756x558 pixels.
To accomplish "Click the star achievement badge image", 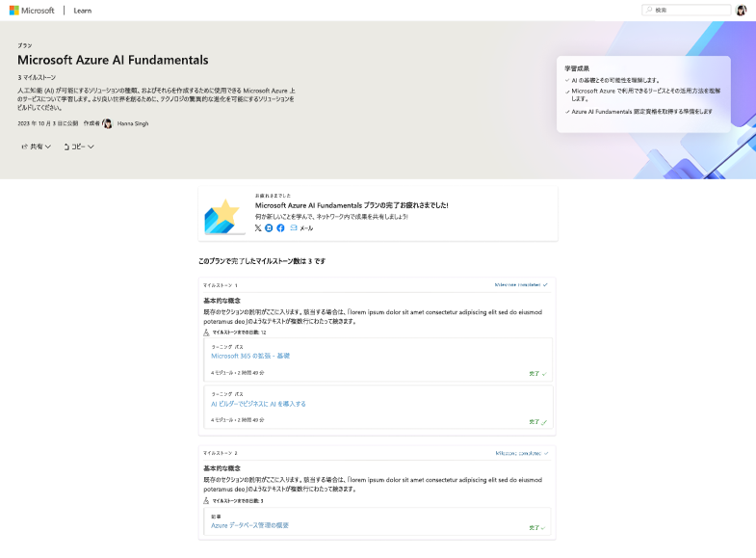I will coord(222,217).
